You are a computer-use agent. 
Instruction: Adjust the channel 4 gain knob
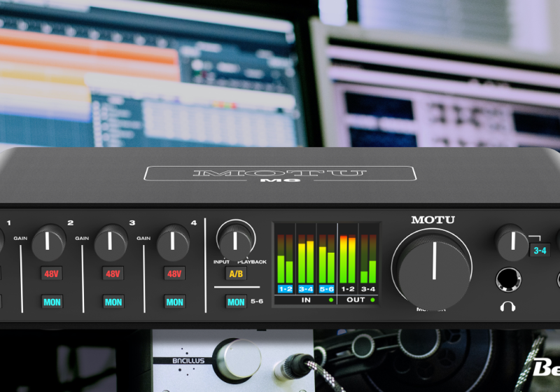point(173,242)
